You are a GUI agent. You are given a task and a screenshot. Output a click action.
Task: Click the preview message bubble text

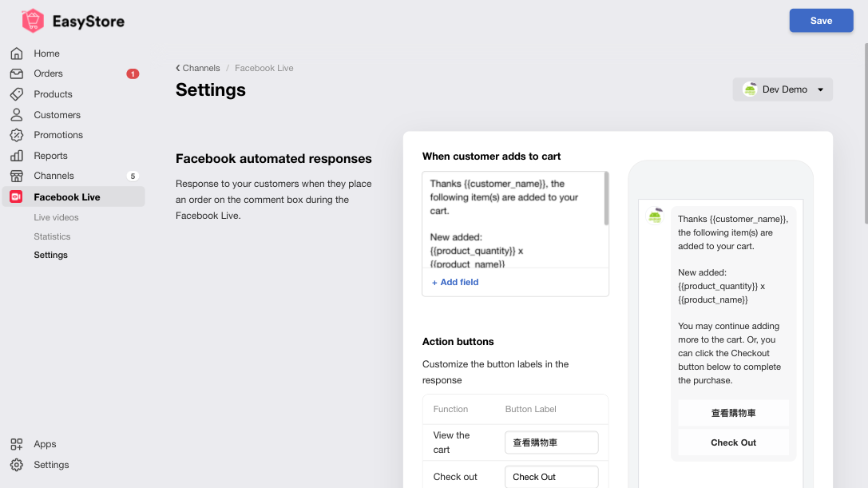[x=733, y=300]
